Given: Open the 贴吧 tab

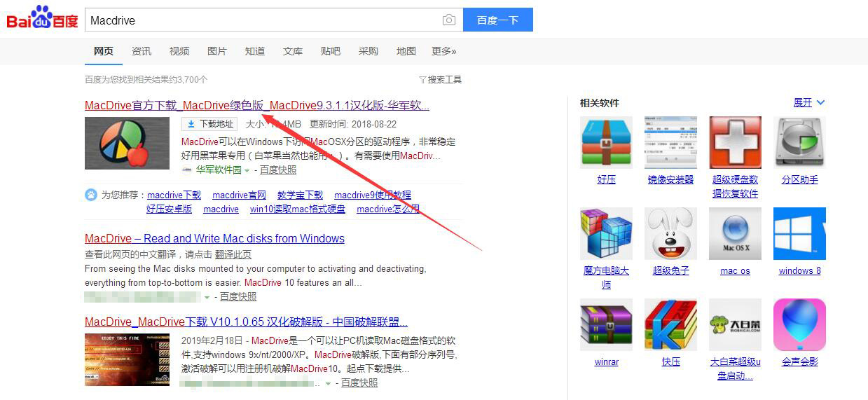Looking at the screenshot, I should [331, 51].
